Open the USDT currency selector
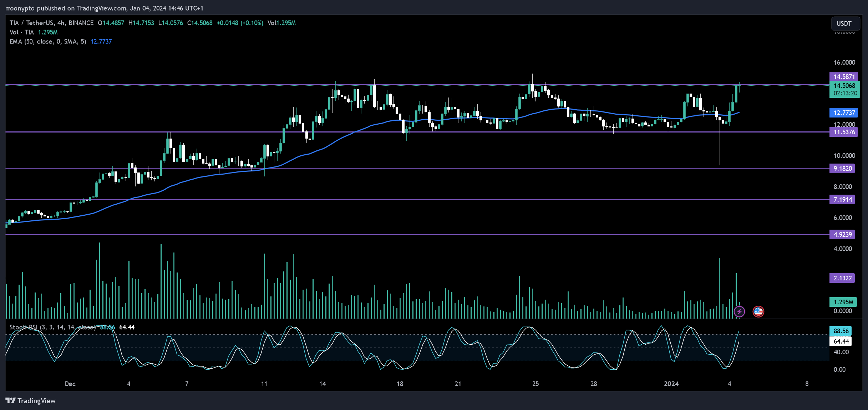Screen dimensions: 868x410 845,24
